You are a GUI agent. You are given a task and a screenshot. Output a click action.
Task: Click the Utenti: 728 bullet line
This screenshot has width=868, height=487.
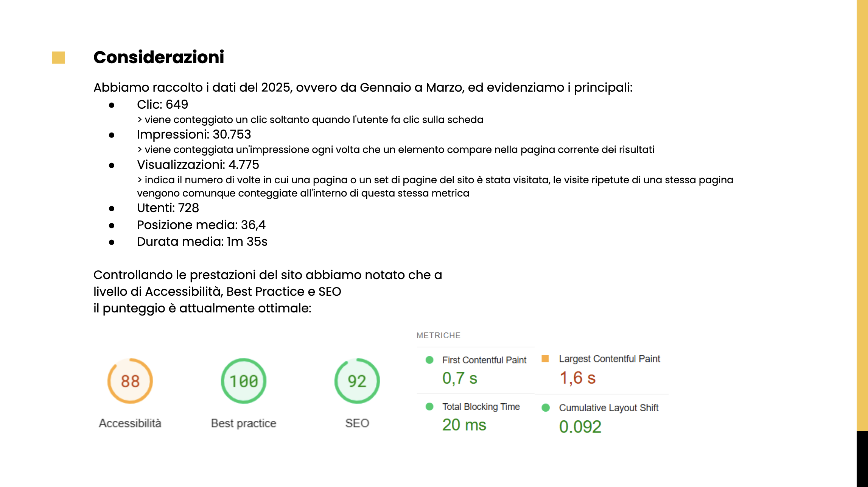168,208
